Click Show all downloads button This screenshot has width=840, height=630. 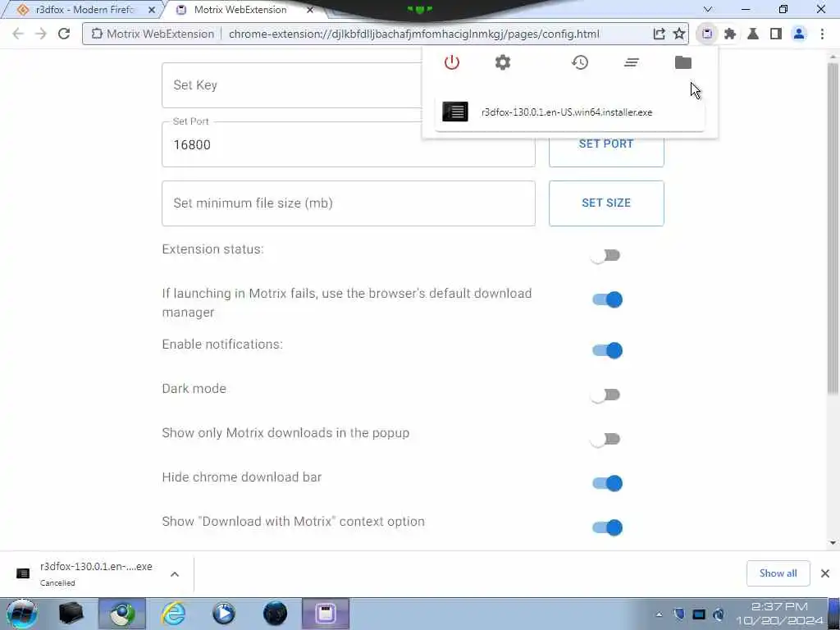[x=778, y=573]
